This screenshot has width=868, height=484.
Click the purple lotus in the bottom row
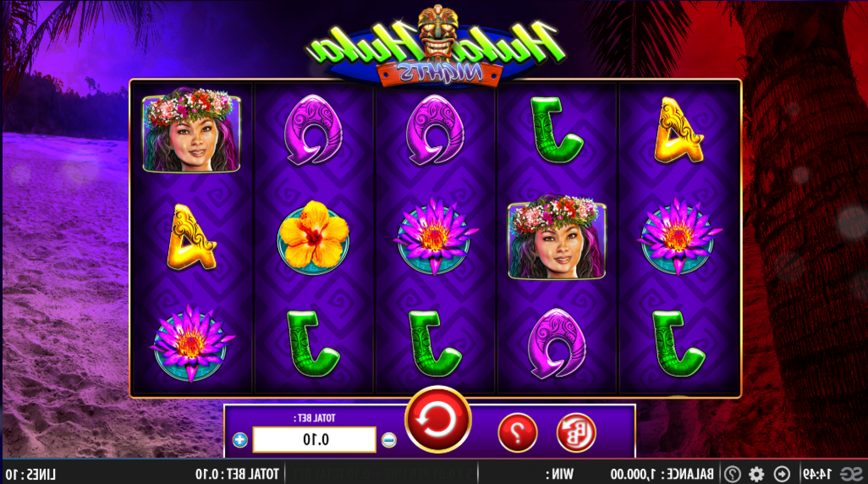click(x=191, y=343)
